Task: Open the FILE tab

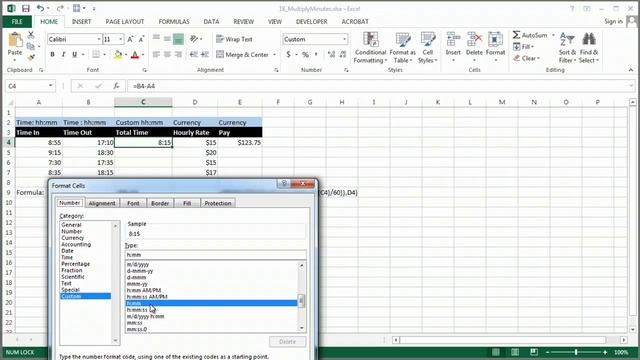Action: pos(17,22)
